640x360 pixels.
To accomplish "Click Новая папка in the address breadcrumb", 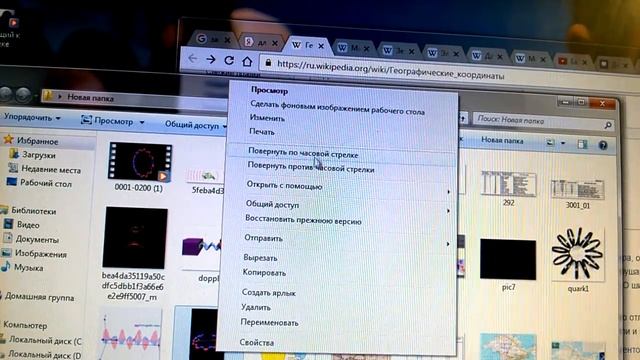I will tap(90, 98).
